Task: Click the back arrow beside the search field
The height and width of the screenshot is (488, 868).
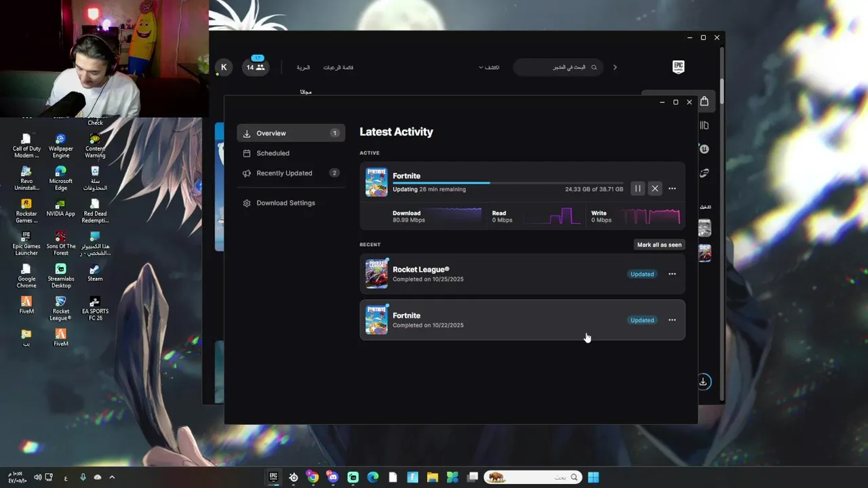Action: coord(615,67)
